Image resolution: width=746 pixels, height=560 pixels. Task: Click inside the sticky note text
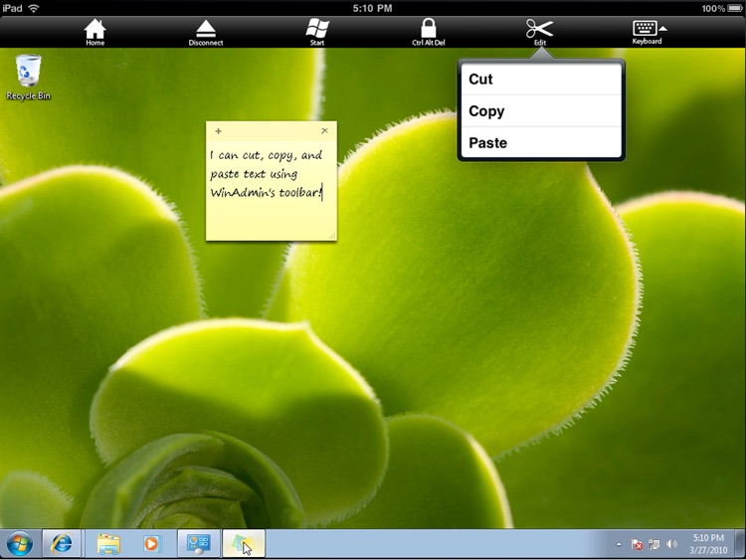267,174
